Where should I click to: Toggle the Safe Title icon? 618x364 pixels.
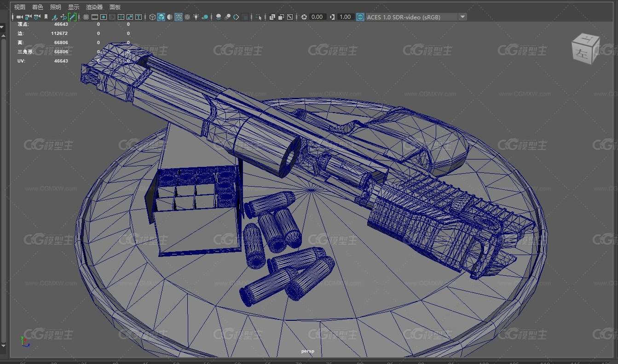pyautogui.click(x=139, y=17)
